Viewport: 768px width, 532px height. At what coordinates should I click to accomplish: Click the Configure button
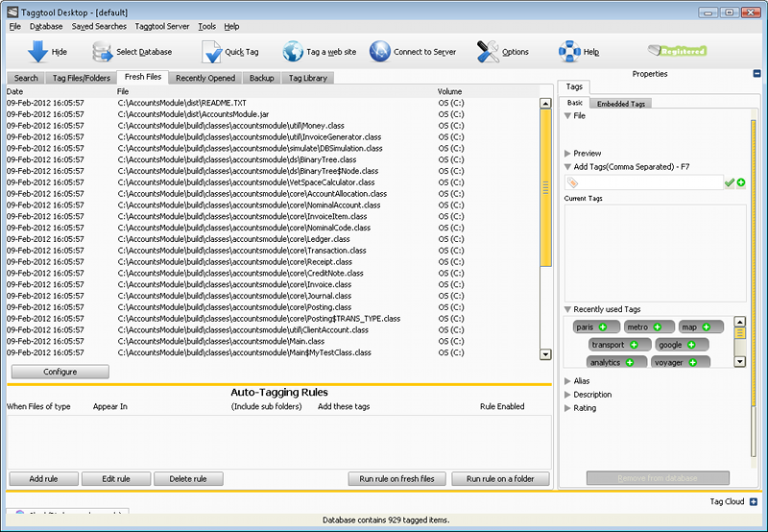pyautogui.click(x=60, y=372)
